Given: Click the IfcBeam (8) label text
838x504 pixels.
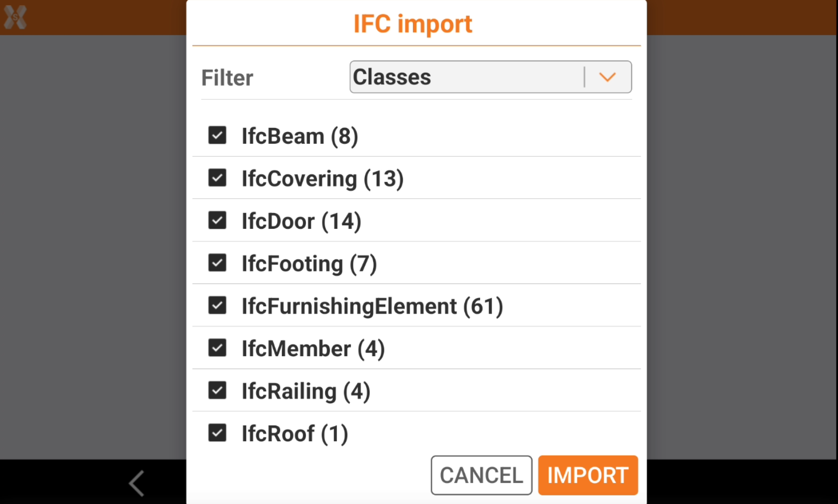Looking at the screenshot, I should point(300,137).
